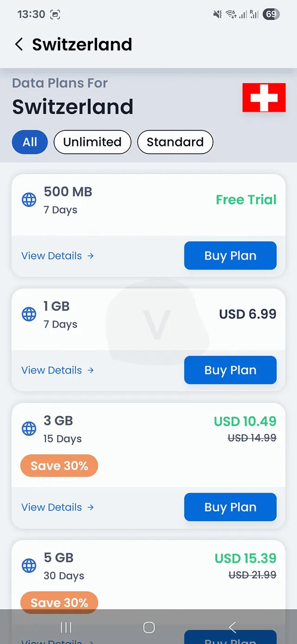Tap the Android back navigation button

click(x=232, y=628)
